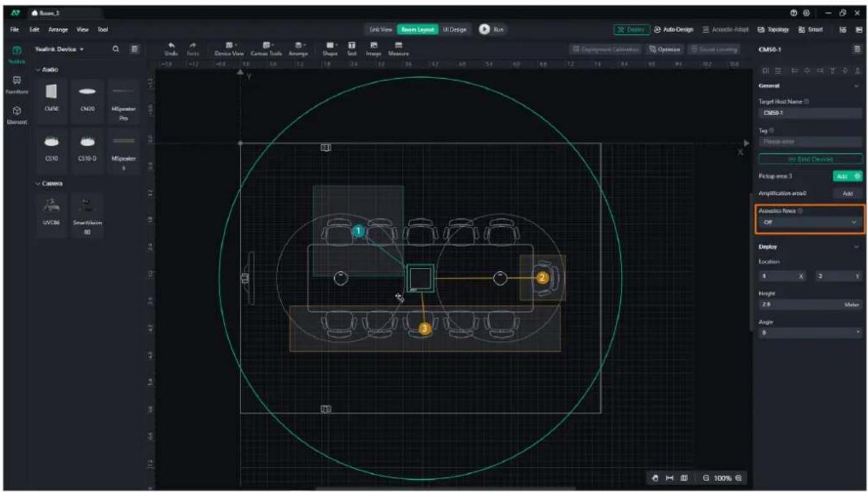
Task: Open the Tool menu
Action: pyautogui.click(x=102, y=29)
